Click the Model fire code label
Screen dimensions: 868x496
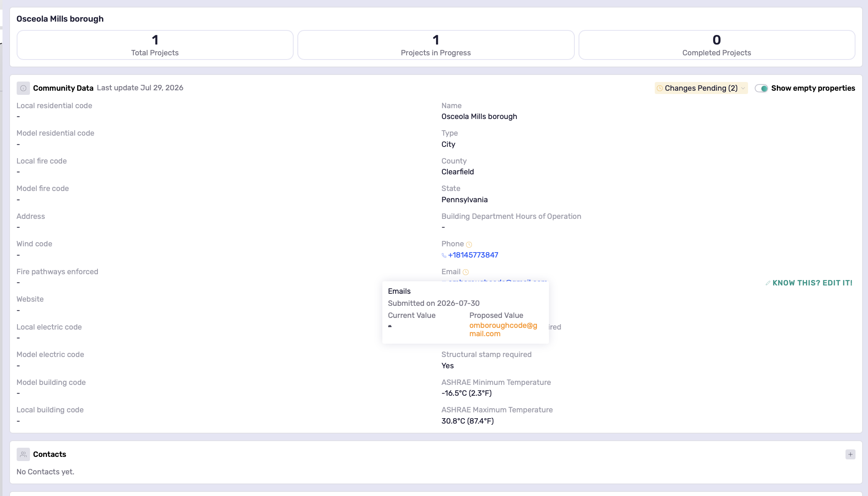[42, 188]
